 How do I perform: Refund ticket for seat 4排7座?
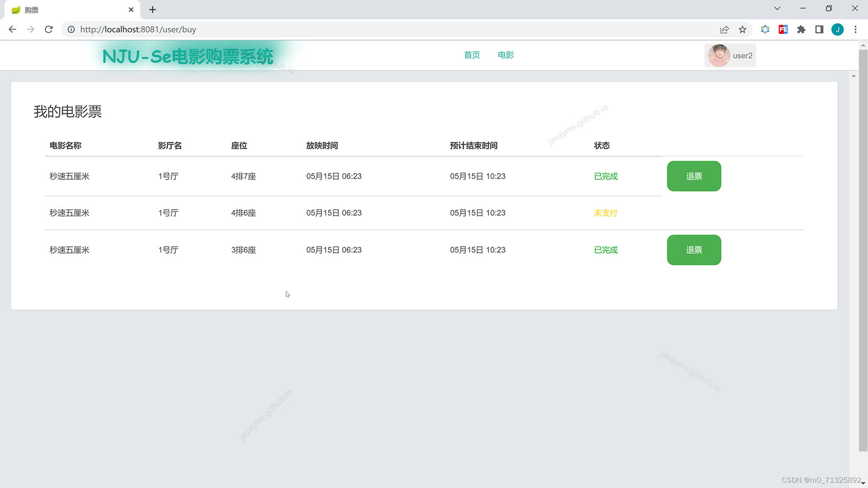[693, 176]
